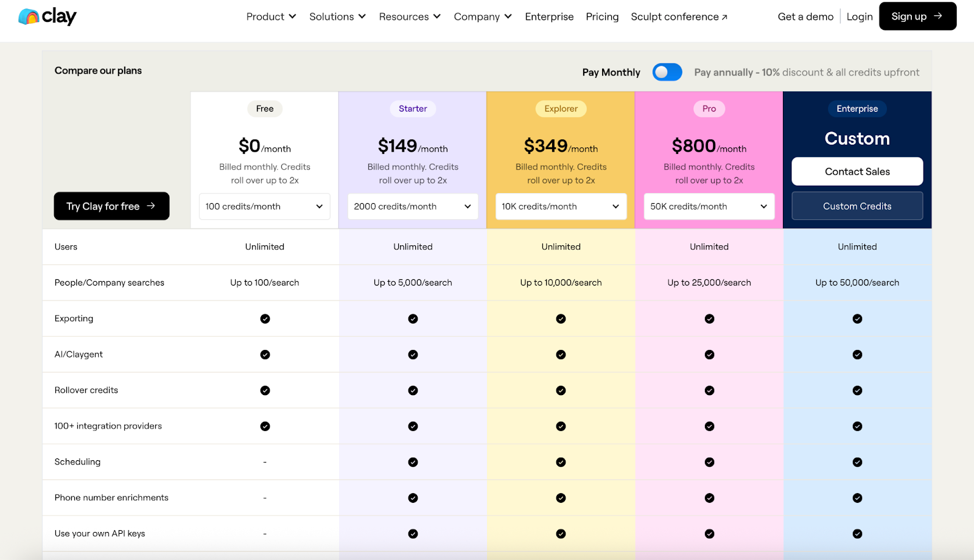Image resolution: width=974 pixels, height=560 pixels.
Task: Click AI/Claygent checkmark under Pro plan
Action: (709, 354)
